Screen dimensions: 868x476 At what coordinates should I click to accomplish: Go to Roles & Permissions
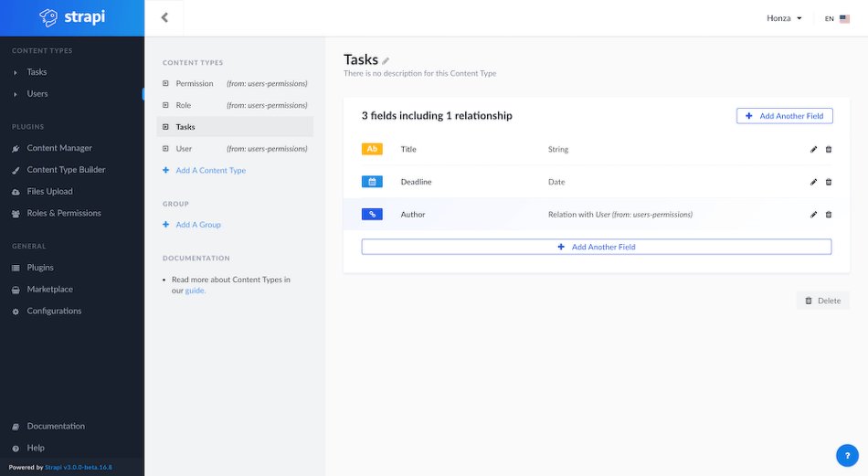(x=63, y=213)
